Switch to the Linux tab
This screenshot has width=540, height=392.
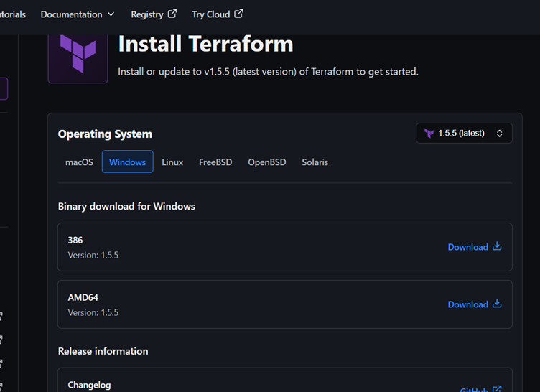172,162
